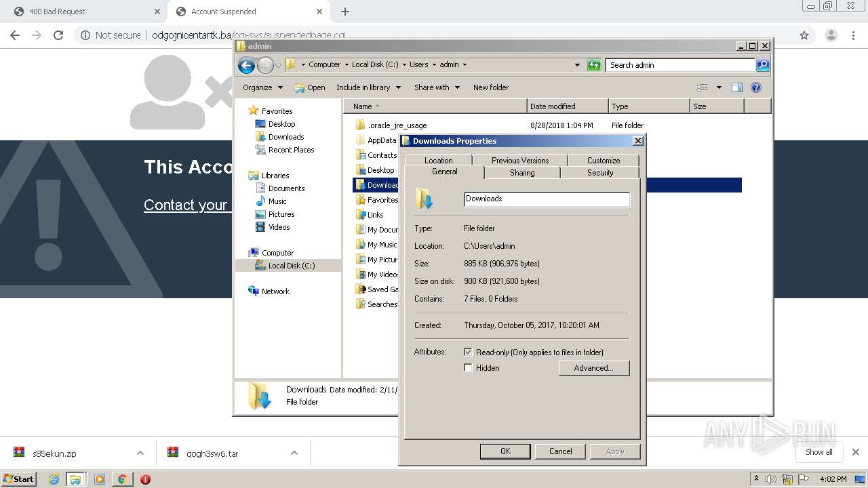Click the folder name field containing Downloads
The width and height of the screenshot is (868, 488).
[547, 199]
